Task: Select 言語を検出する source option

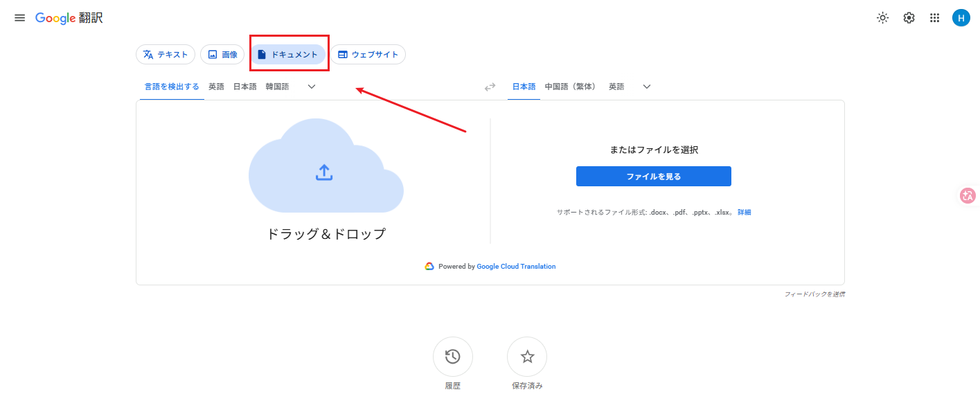Action: [172, 87]
